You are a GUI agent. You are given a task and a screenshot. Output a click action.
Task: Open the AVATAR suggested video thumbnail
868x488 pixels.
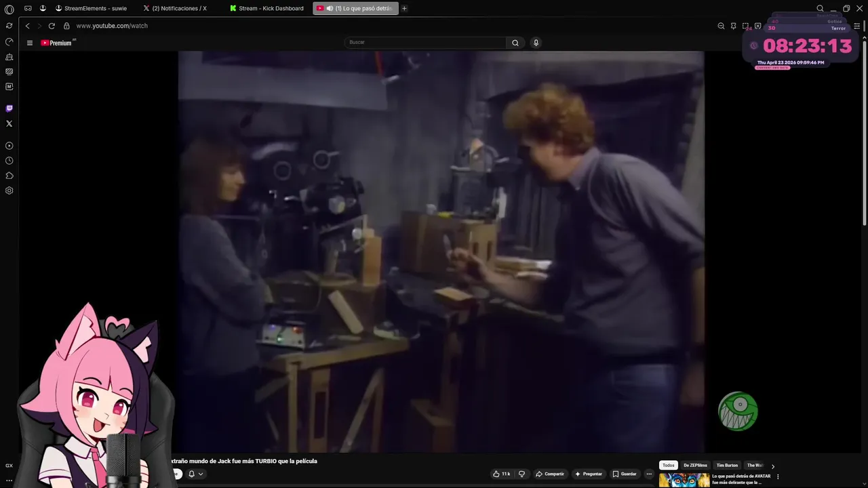point(684,481)
